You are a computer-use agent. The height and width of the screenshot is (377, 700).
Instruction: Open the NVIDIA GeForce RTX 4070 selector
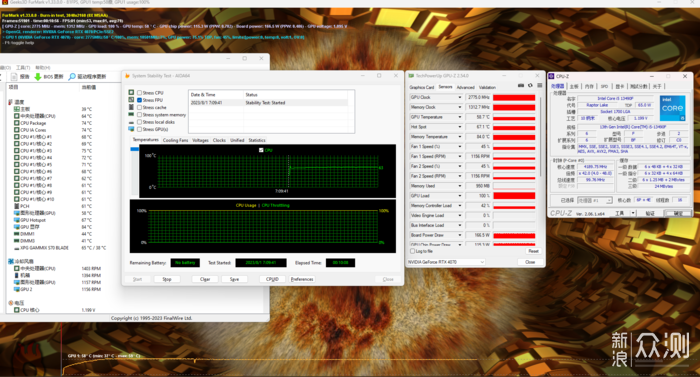[446, 262]
